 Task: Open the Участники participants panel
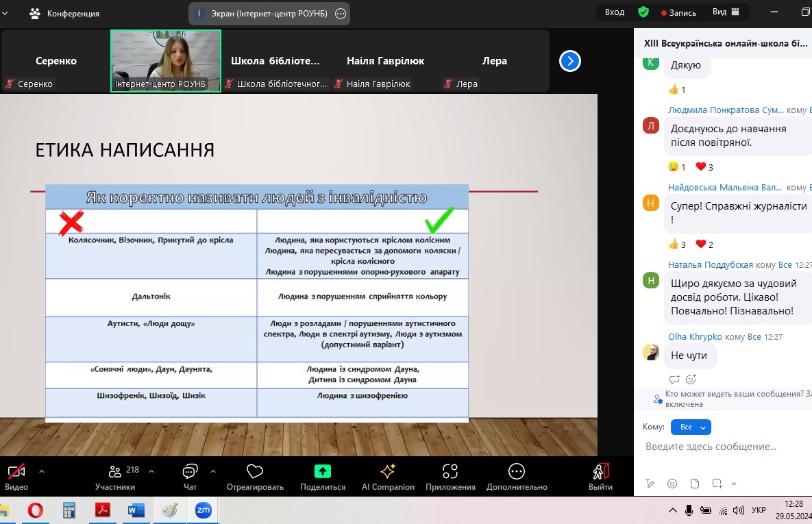coord(115,472)
